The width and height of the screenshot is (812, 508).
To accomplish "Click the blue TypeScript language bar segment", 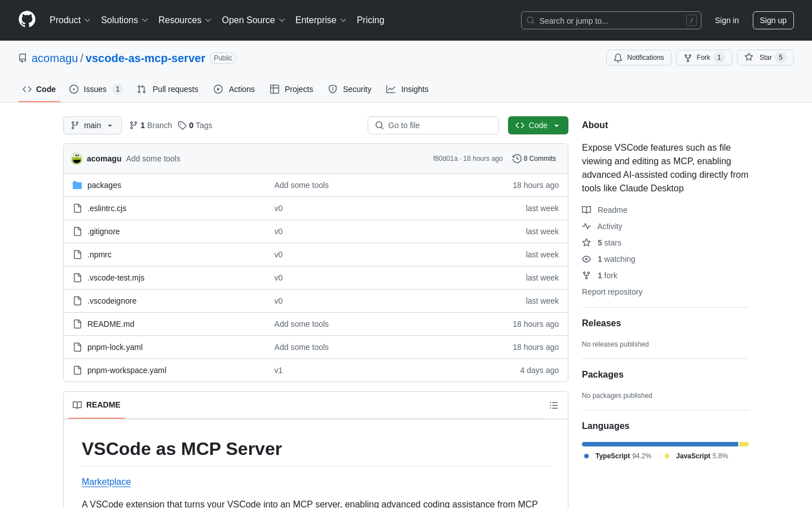I will (x=660, y=444).
